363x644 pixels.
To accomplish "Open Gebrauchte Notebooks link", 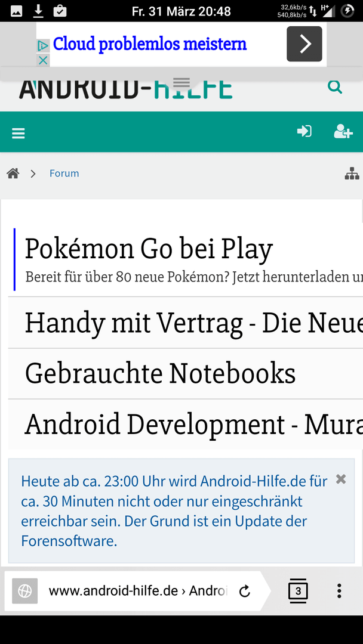I will [x=160, y=374].
